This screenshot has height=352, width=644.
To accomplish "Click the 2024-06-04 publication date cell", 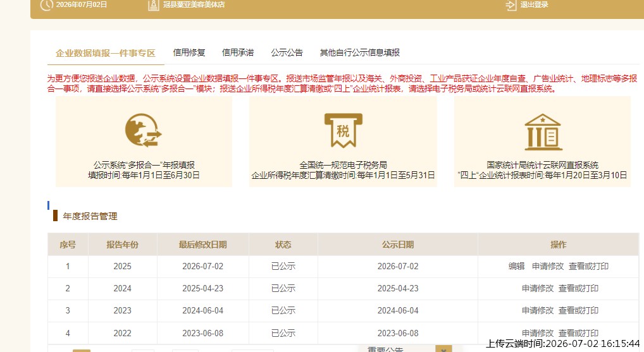I will [x=398, y=310].
